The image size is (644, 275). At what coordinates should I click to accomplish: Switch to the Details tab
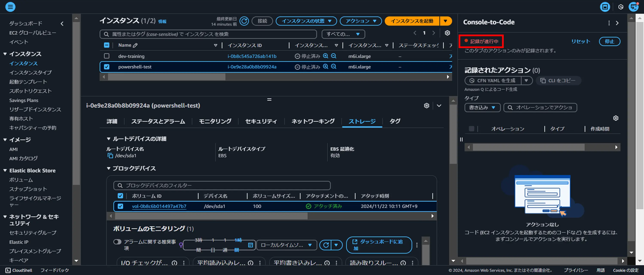coord(112,121)
